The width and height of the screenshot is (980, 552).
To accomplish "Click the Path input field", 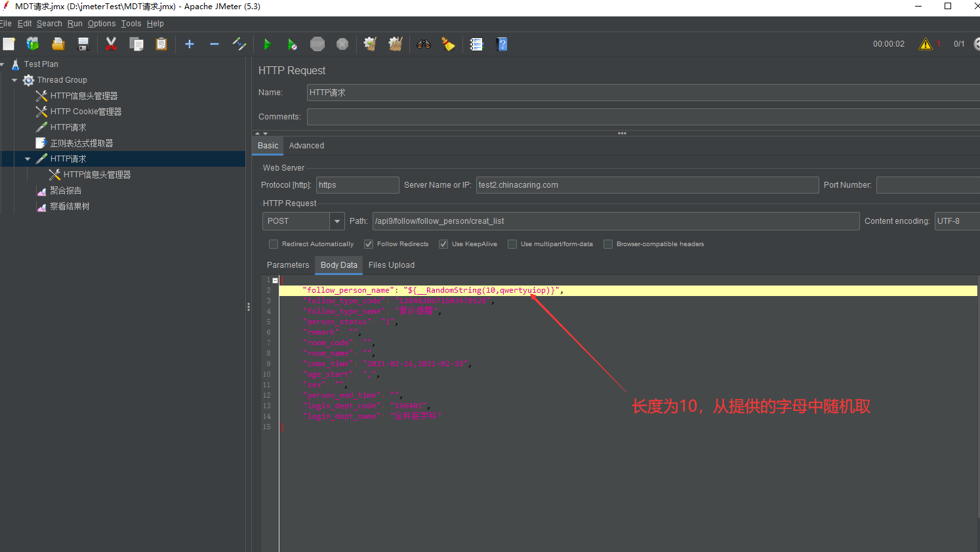I will tap(616, 221).
